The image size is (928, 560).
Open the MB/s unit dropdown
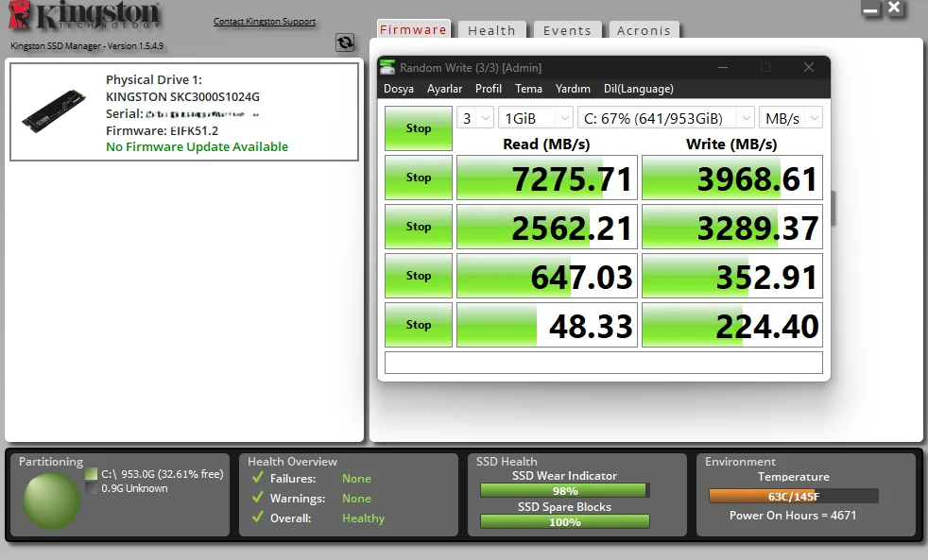click(x=791, y=118)
